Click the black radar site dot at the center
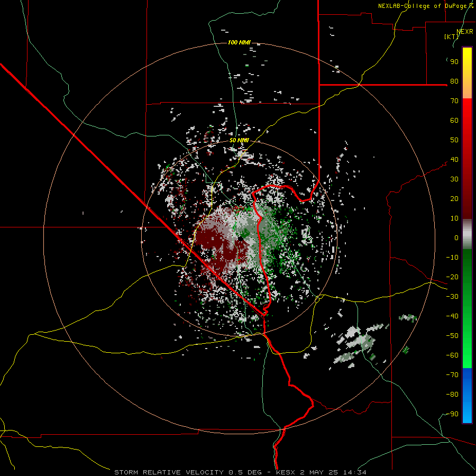 [x=241, y=239]
